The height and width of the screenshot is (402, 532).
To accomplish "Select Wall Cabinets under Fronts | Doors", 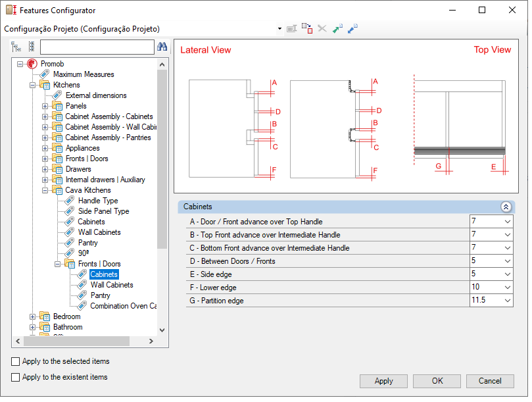I will [112, 285].
